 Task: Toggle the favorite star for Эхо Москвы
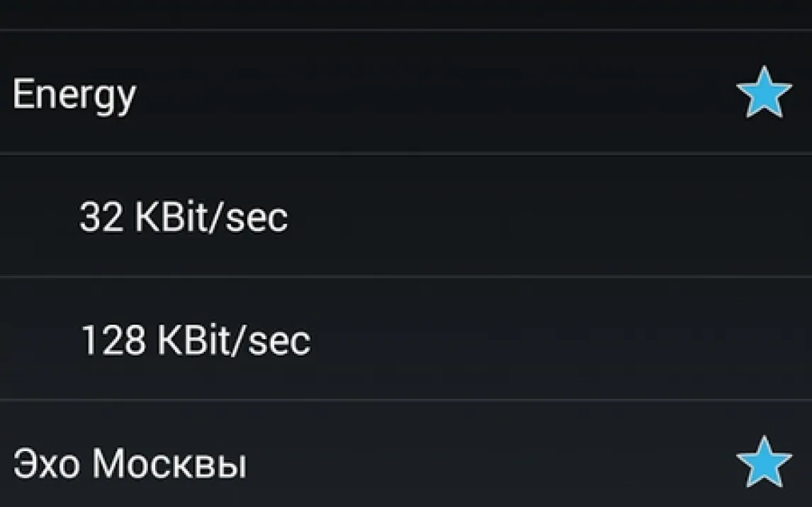[x=764, y=462]
